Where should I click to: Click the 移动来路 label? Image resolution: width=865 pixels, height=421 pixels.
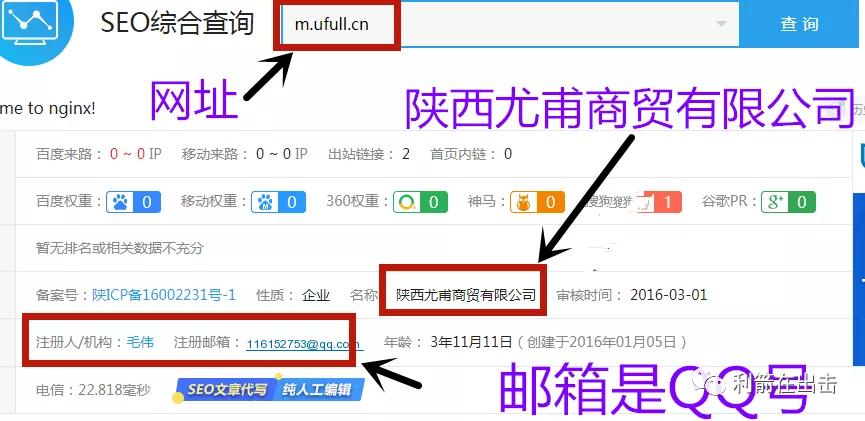(216, 154)
